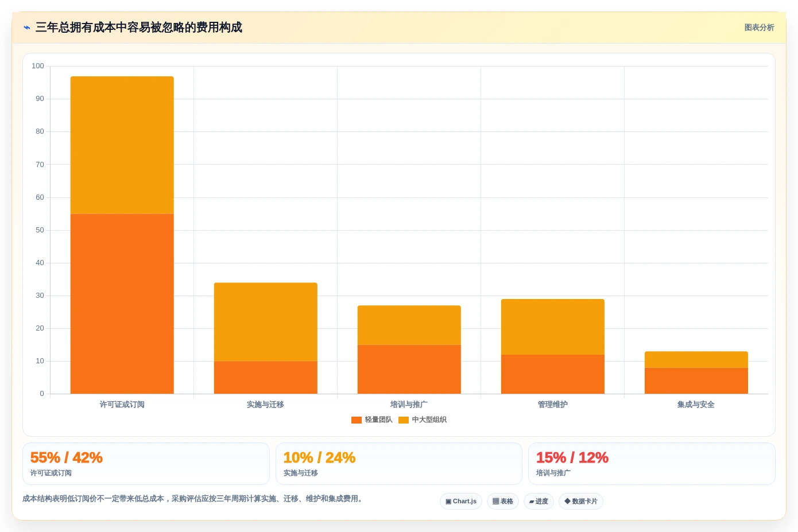798x532 pixels.
Task: Click the 中大型组织 legend label
Action: 429,420
